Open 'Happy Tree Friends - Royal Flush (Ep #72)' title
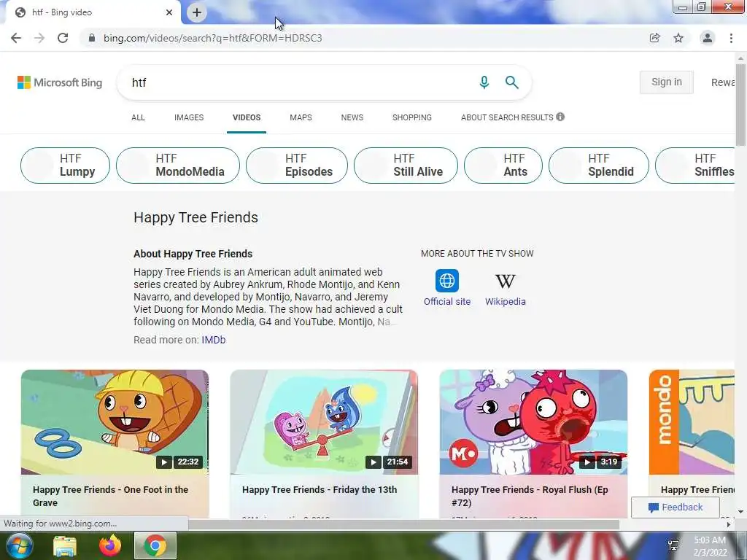Image resolution: width=747 pixels, height=560 pixels. [530, 496]
